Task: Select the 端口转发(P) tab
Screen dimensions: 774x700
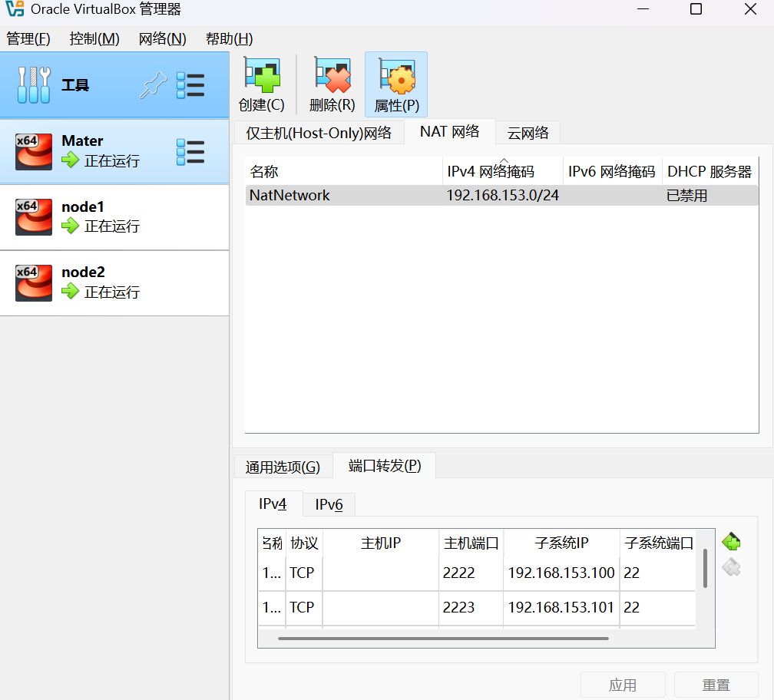Action: 385,466
